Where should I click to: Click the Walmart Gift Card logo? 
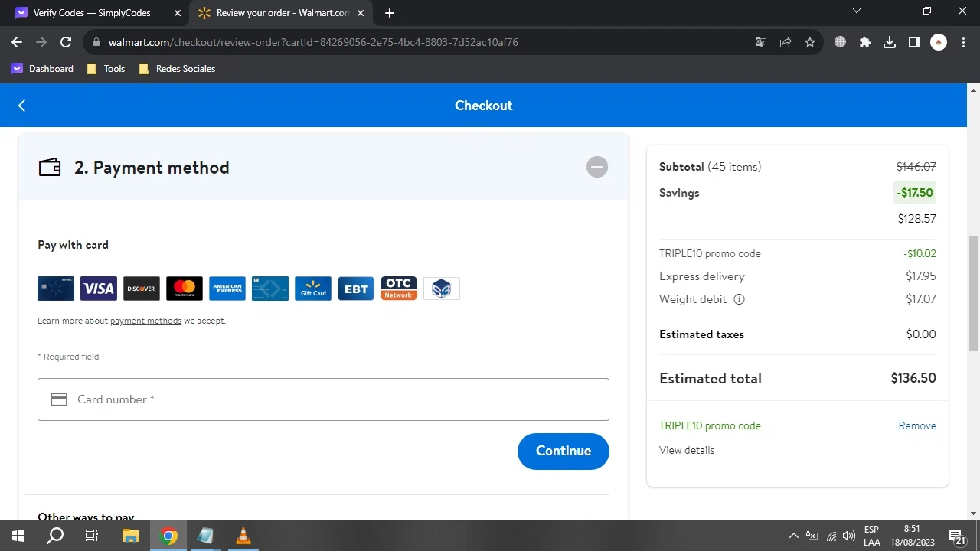pos(313,289)
